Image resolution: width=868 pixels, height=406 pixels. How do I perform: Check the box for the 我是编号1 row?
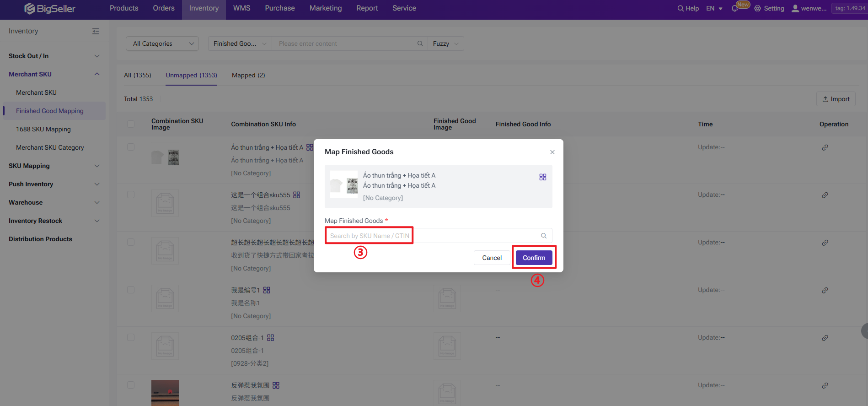131,290
